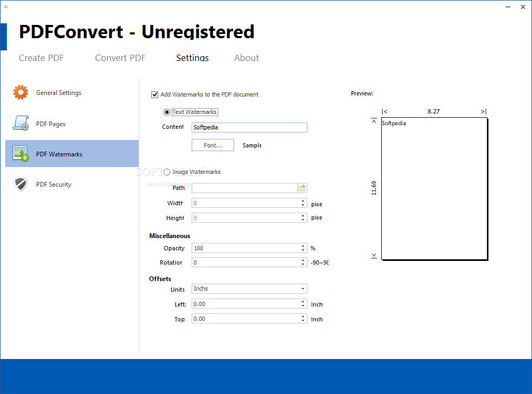Open the About tab

pos(246,58)
